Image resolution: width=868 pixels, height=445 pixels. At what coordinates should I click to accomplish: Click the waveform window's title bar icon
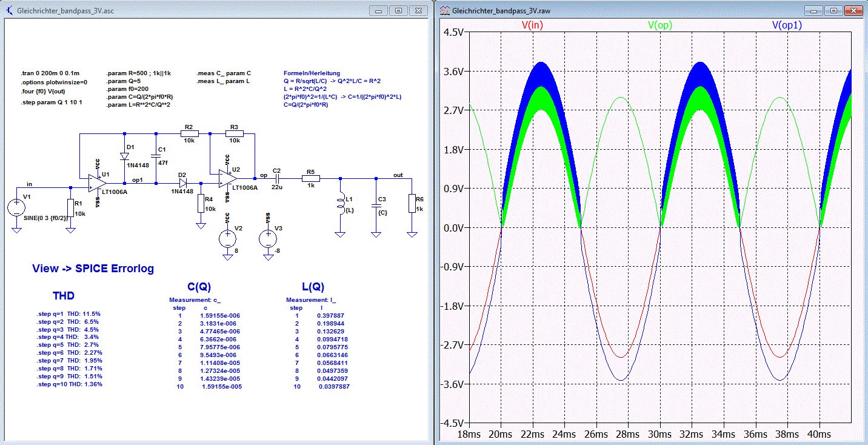tap(445, 11)
